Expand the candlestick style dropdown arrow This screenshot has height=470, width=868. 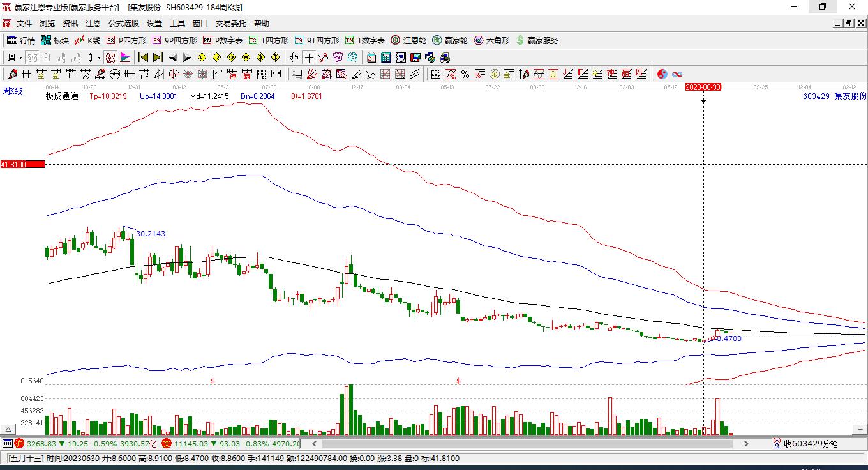tap(99, 57)
